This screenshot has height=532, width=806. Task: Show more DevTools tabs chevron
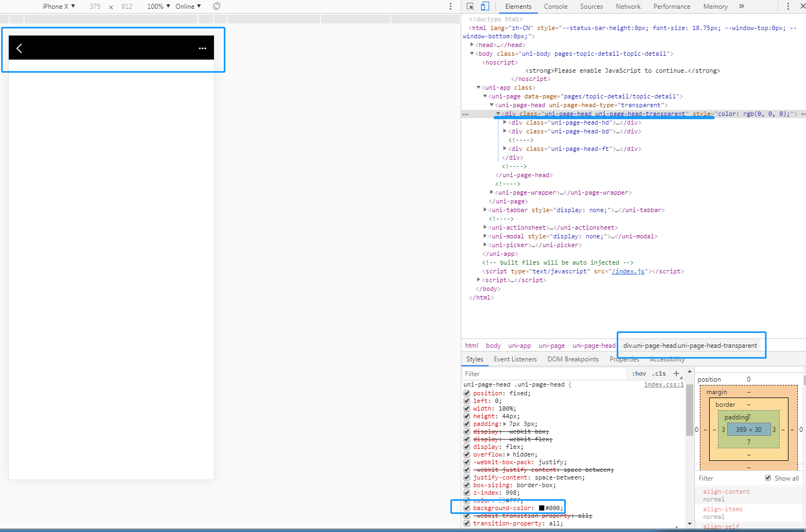pos(741,6)
